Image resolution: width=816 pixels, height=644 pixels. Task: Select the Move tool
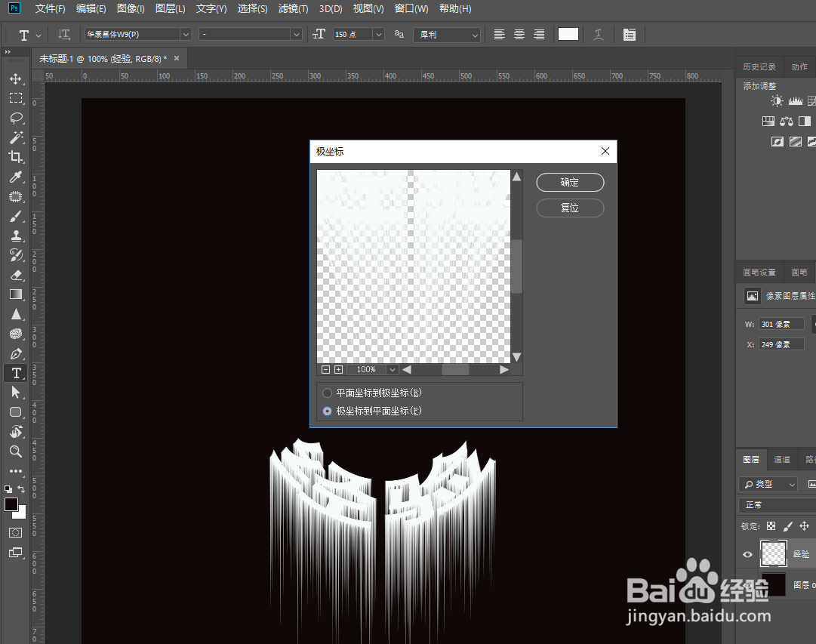16,79
